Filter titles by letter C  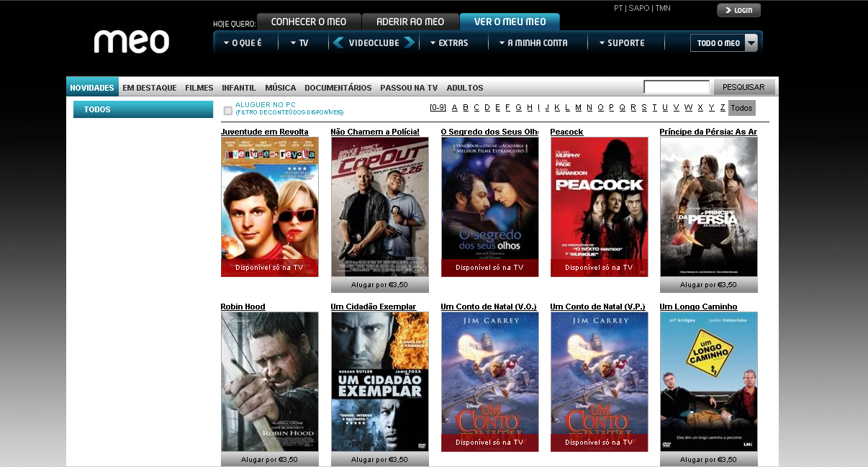[x=476, y=108]
